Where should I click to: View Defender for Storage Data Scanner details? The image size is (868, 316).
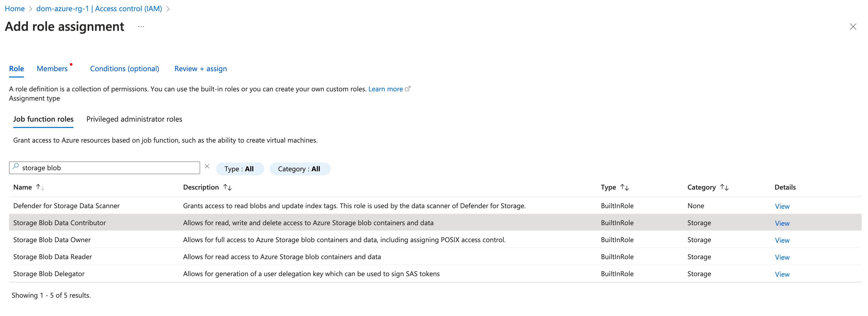coord(782,206)
